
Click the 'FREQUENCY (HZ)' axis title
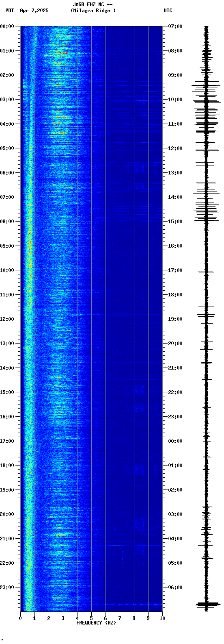tap(96, 623)
